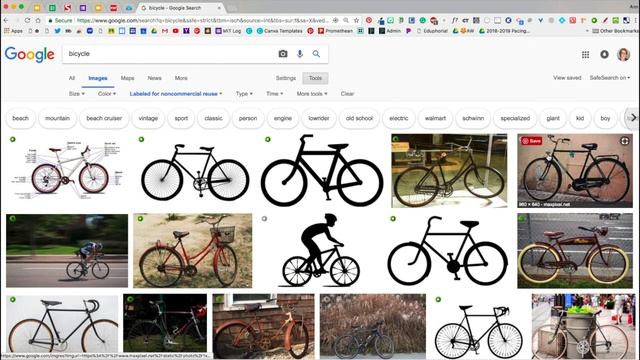Expand the Color filter dropdown

pos(107,94)
